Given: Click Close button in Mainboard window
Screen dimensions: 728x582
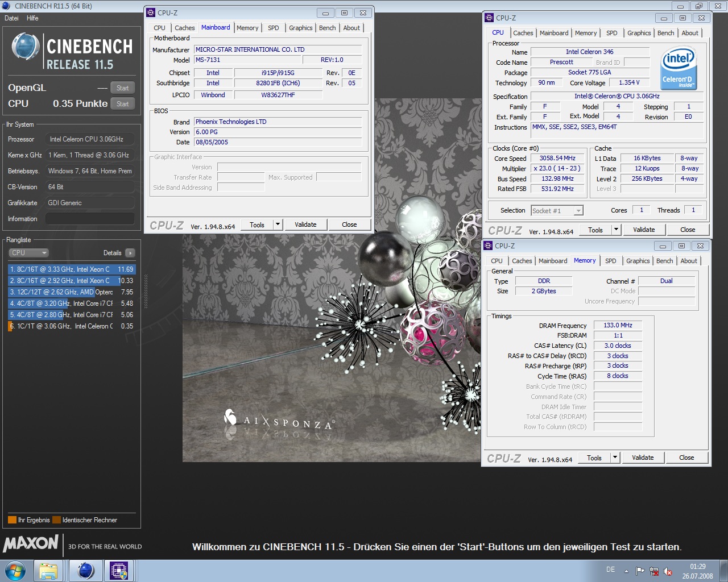Looking at the screenshot, I should click(349, 225).
